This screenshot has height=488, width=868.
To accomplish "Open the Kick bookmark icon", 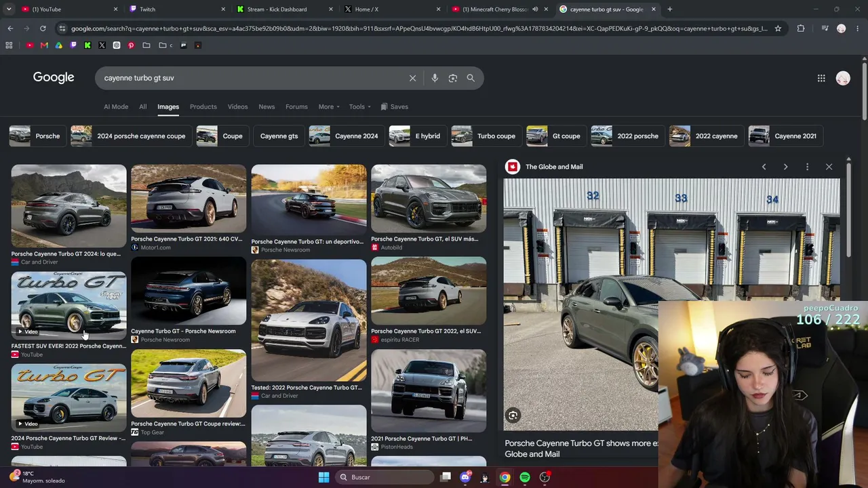I will 87,45.
